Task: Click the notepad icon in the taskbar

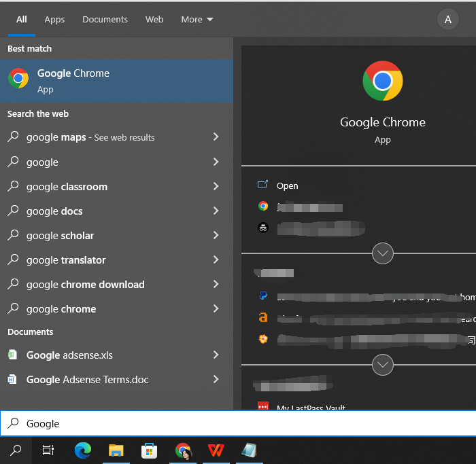Action: tap(250, 450)
